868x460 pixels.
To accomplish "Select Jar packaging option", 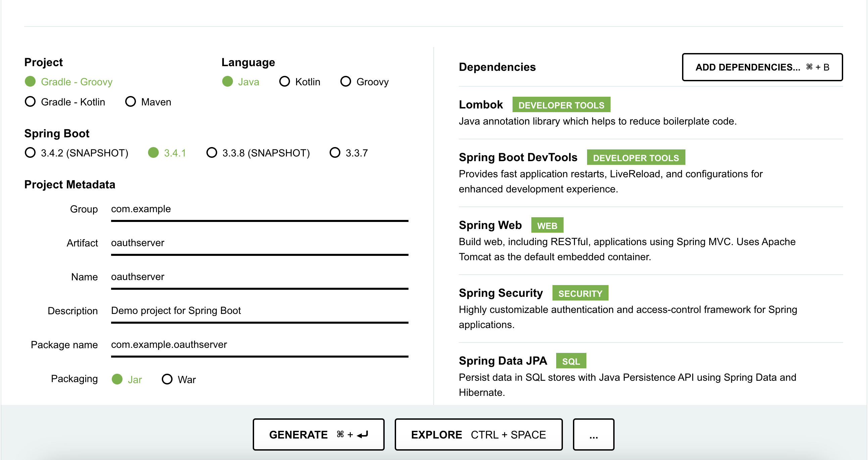I will coord(117,379).
